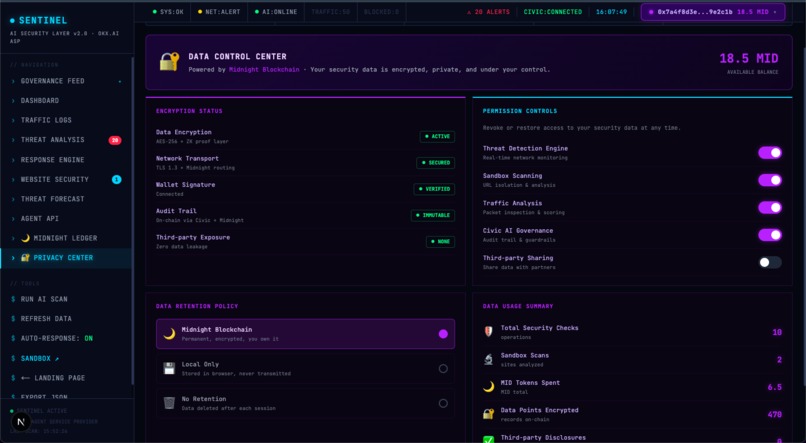Click the red 20 badge on Threat Analysis
The width and height of the screenshot is (806, 443).
[x=115, y=140]
